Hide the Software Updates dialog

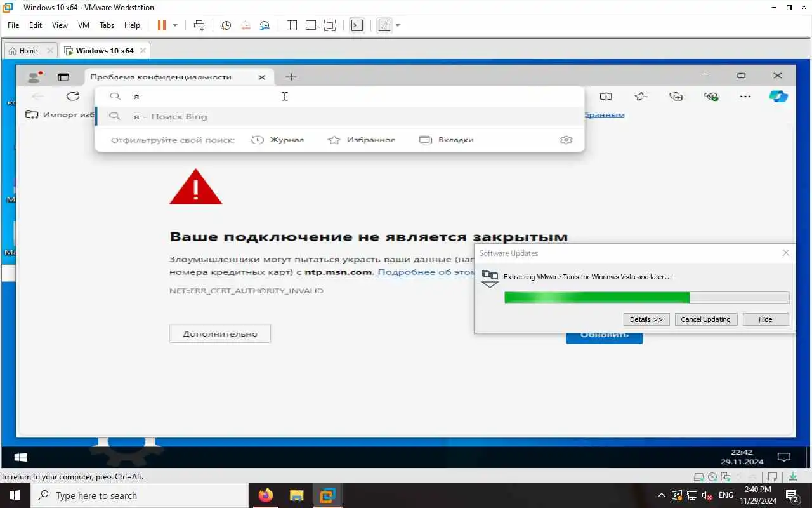point(766,319)
